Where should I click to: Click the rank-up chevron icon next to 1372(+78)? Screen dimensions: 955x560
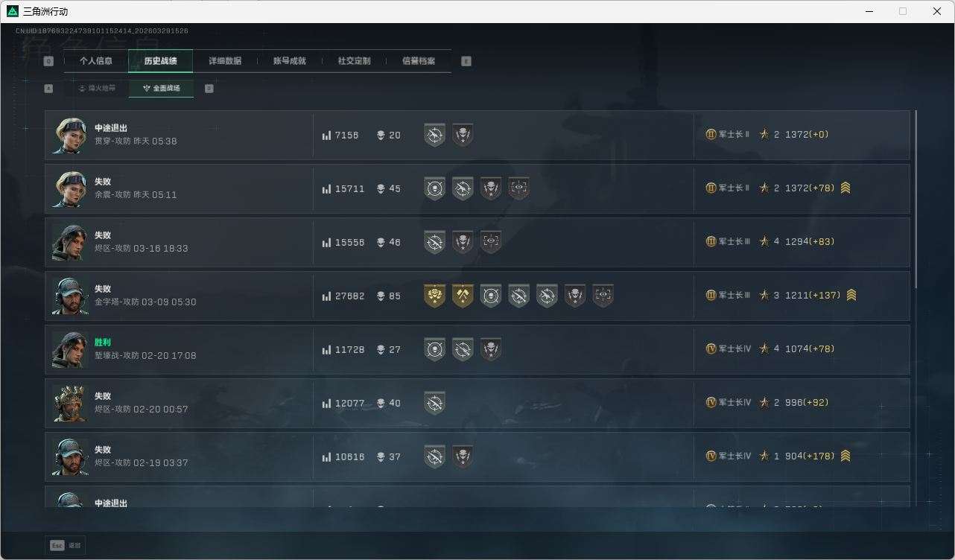click(x=845, y=188)
